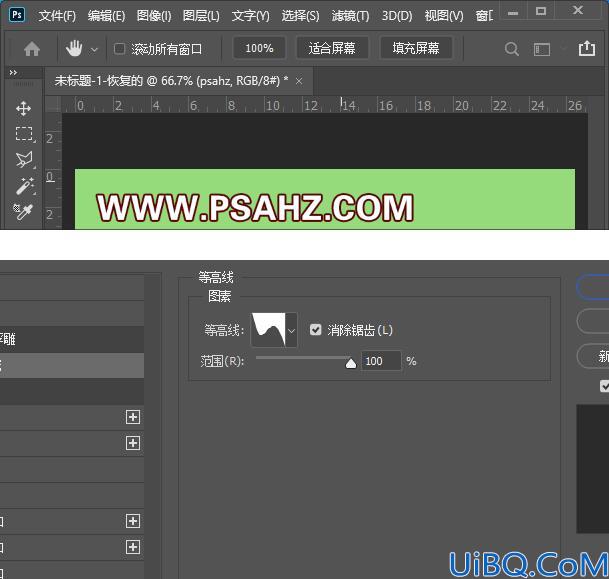This screenshot has height=579, width=609.
Task: Open the 图像(I) menu
Action: 154,16
